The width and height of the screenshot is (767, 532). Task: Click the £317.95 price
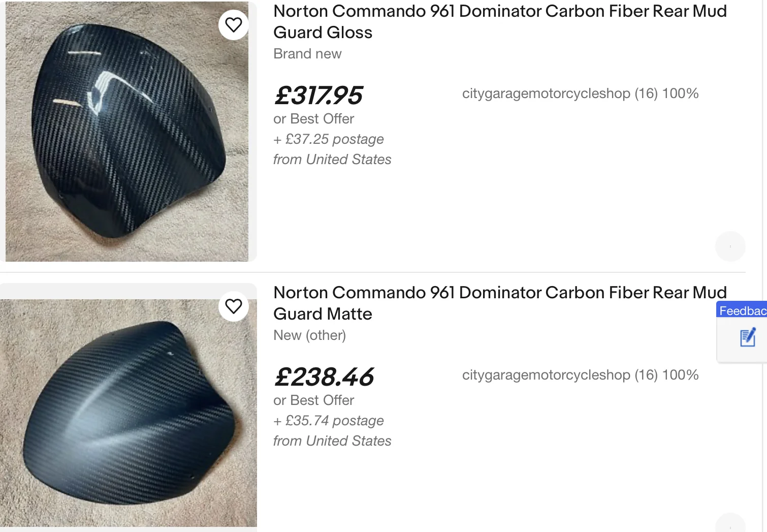pyautogui.click(x=318, y=96)
